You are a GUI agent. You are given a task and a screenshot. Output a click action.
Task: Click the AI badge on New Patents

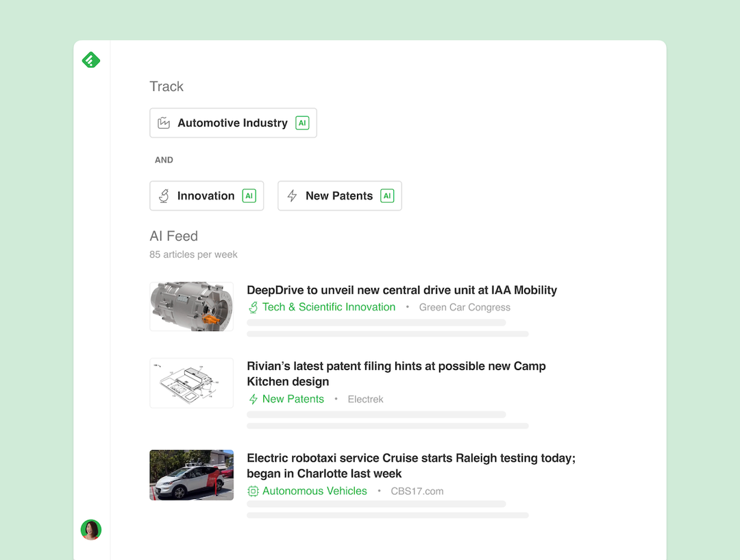tap(388, 195)
